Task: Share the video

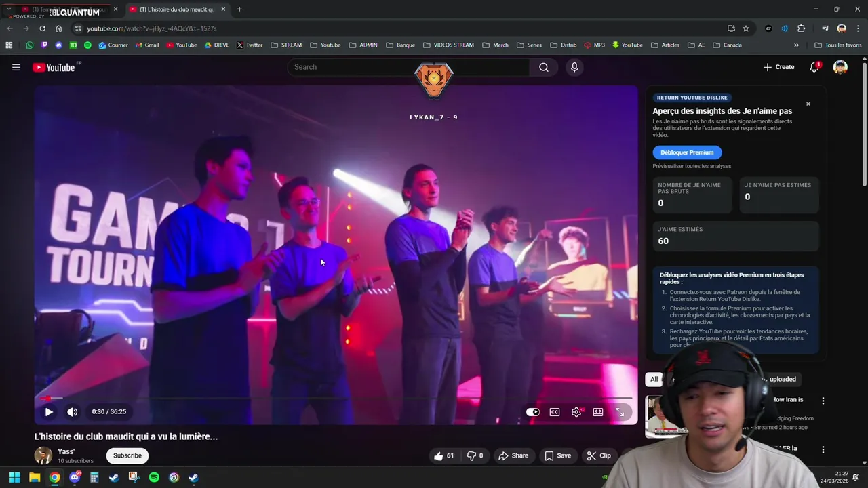Action: coord(513,455)
